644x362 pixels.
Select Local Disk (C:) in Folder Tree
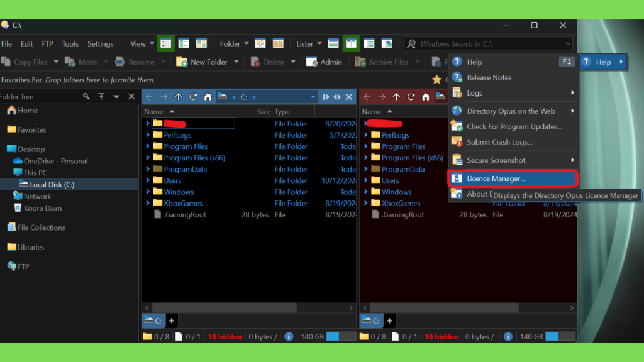pyautogui.click(x=52, y=185)
